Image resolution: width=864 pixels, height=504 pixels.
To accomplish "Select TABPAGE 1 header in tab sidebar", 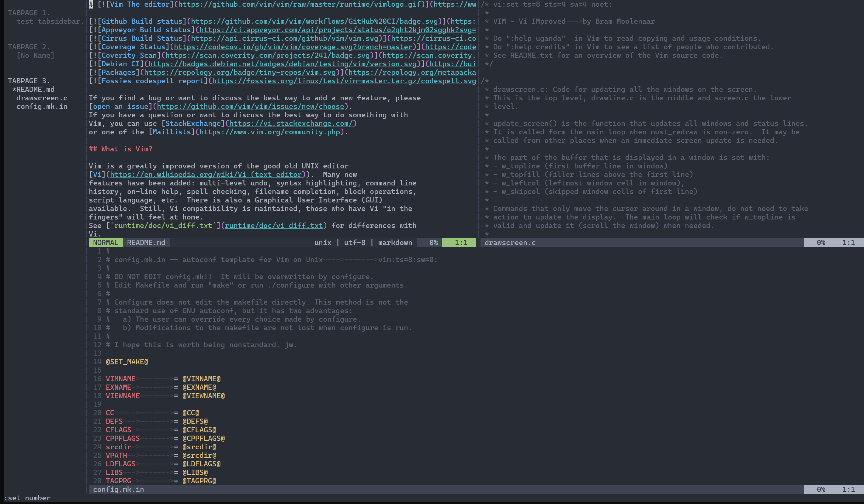I will [x=29, y=13].
